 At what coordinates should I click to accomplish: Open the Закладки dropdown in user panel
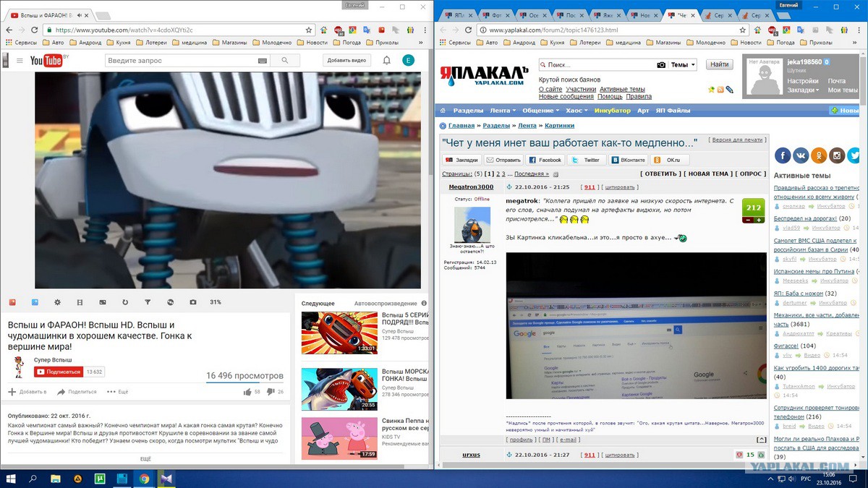[803, 90]
